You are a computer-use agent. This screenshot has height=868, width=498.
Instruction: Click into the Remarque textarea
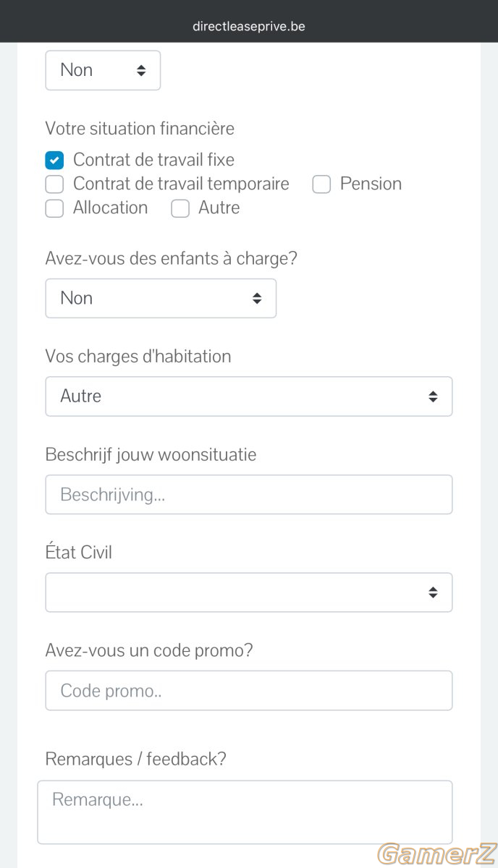click(x=245, y=812)
